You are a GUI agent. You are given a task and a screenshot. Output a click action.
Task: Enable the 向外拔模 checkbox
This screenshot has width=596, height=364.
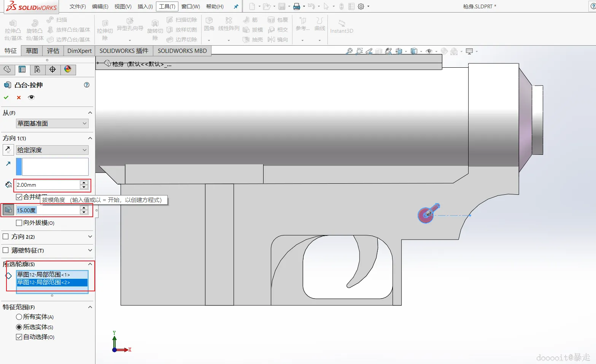pyautogui.click(x=19, y=223)
